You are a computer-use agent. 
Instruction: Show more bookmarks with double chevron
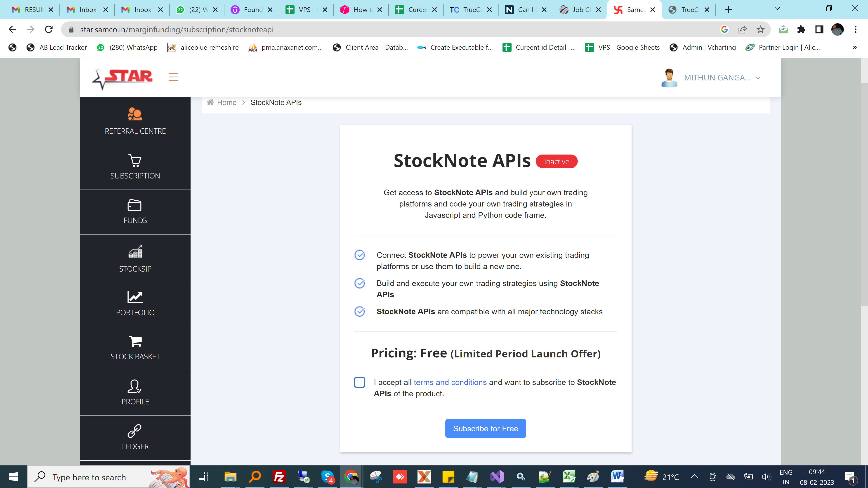click(854, 47)
